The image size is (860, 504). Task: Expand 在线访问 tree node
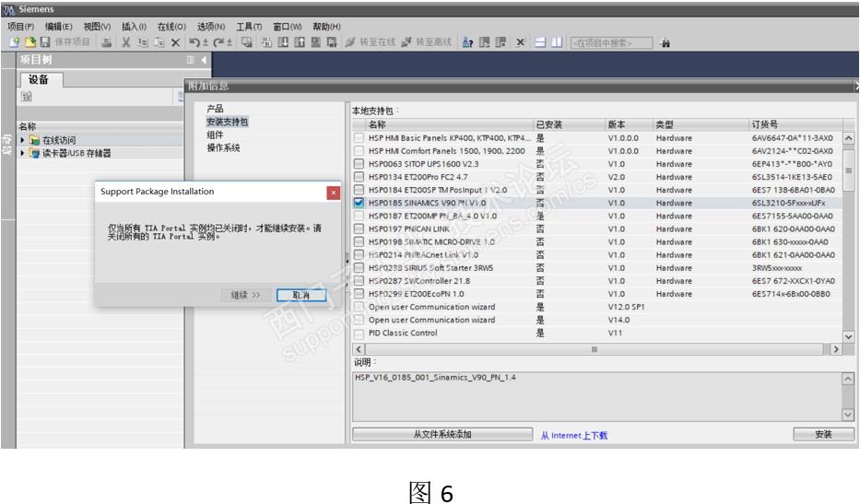click(x=22, y=140)
